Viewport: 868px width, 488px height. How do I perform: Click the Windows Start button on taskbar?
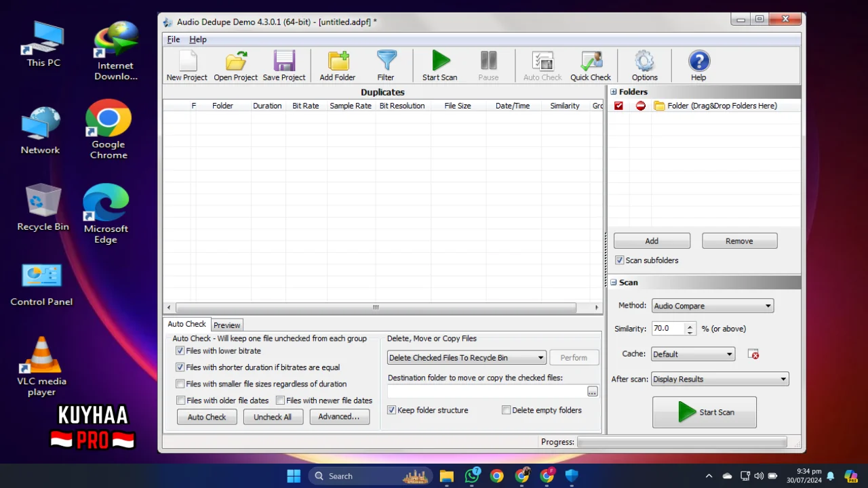(x=294, y=476)
